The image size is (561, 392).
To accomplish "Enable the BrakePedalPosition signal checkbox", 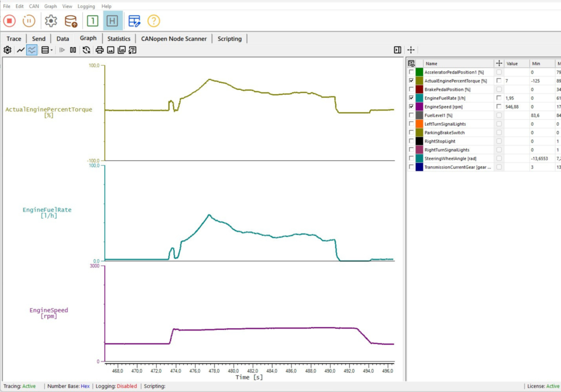I will pyautogui.click(x=411, y=89).
